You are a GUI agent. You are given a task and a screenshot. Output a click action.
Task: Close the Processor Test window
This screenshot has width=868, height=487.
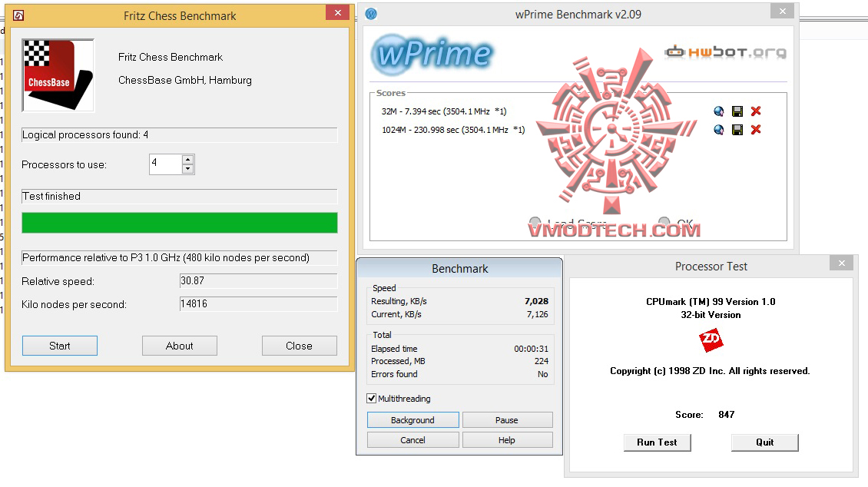(x=841, y=263)
